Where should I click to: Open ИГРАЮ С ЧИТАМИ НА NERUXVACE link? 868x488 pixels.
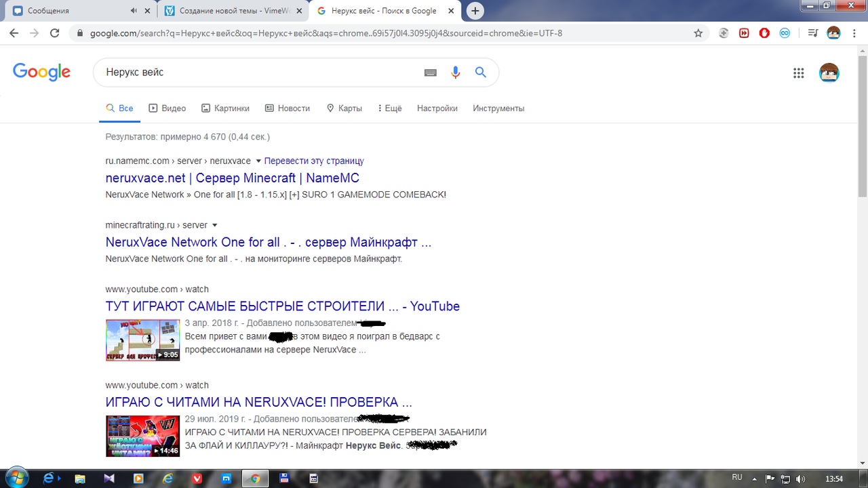(259, 403)
